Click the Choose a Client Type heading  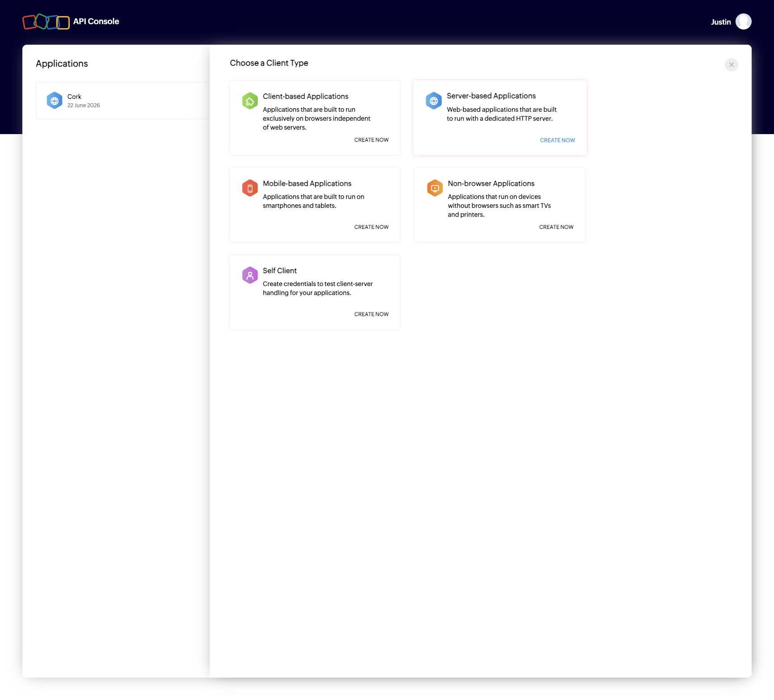(269, 63)
